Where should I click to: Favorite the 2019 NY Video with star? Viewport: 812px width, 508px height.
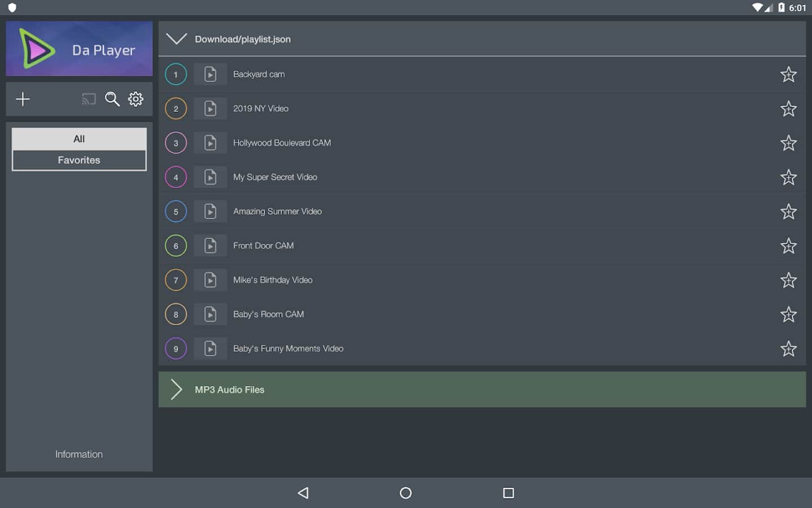pos(788,108)
